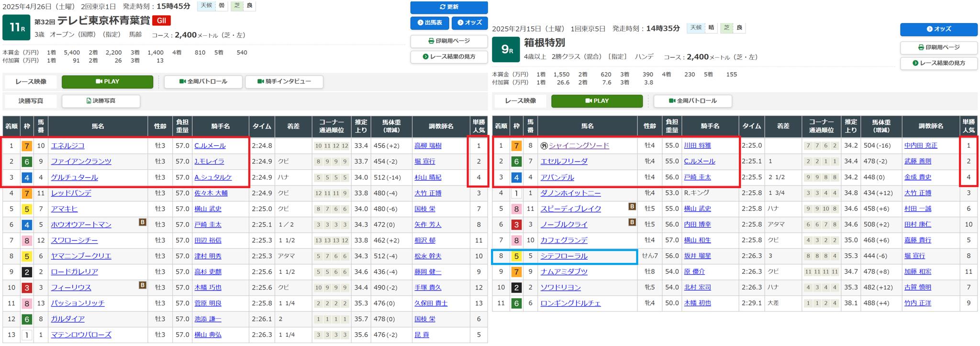Click the 更新 refresh button
The width and height of the screenshot is (980, 346).
coord(449,7)
